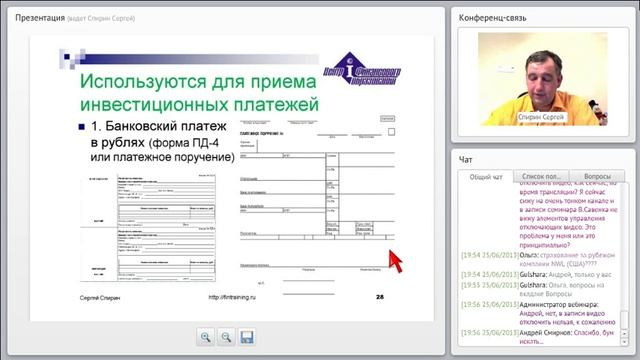This screenshot has width=640, height=360.
Task: Click the http://fintraining.ru link on slide
Action: 232,297
